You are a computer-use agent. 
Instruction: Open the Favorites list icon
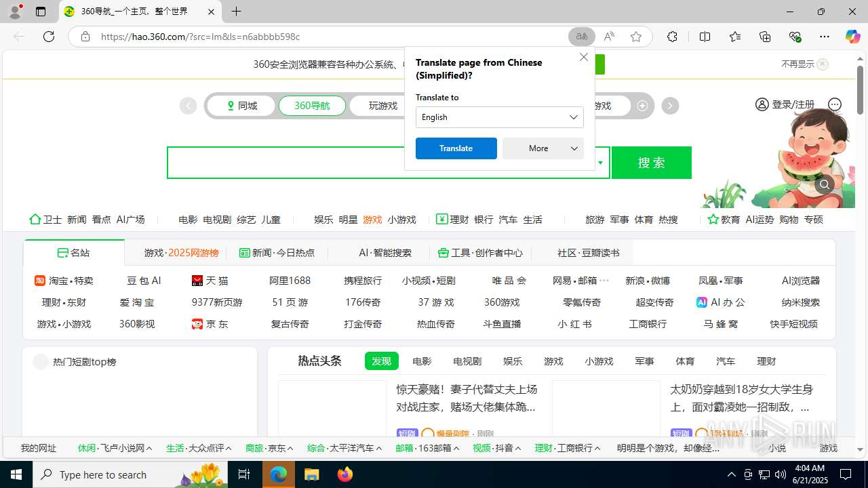coord(735,37)
